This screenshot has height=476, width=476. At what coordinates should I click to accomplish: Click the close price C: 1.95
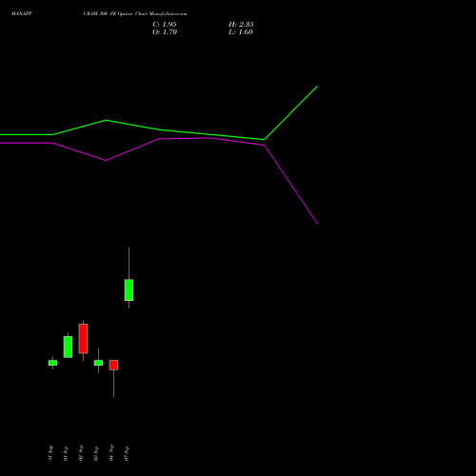(x=165, y=25)
